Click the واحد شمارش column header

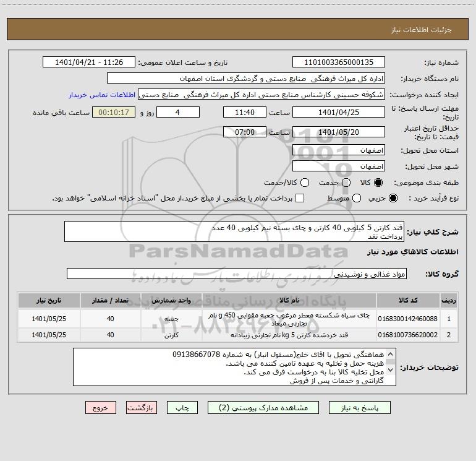tap(171, 300)
